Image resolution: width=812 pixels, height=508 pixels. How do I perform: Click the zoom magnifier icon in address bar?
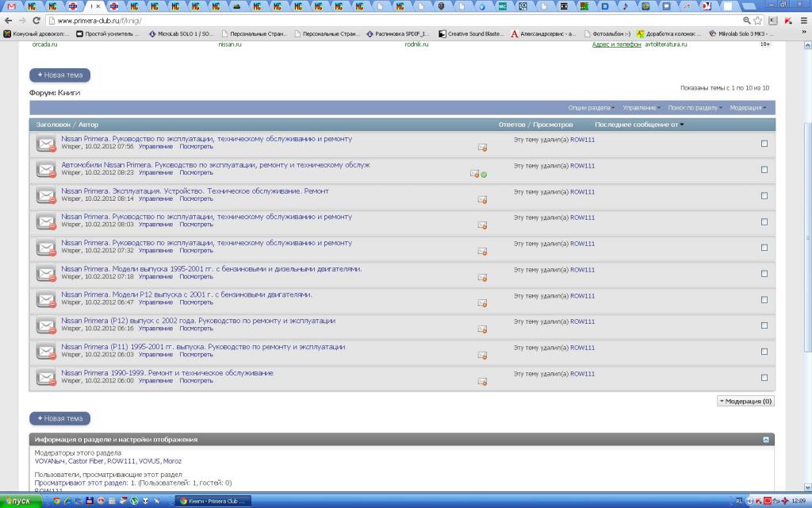pos(747,21)
